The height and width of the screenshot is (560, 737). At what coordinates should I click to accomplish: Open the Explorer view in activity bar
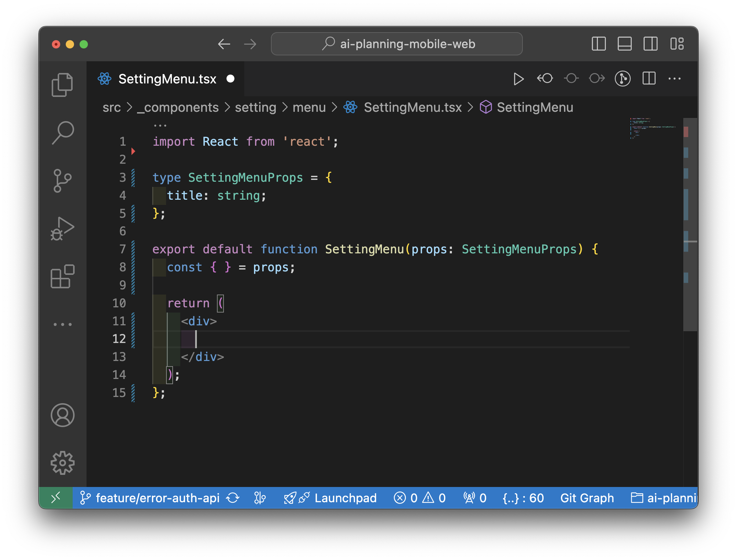pos(62,85)
